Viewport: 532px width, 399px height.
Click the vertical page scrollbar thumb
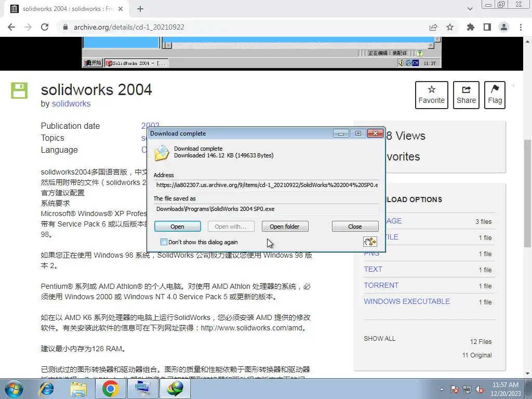(x=528, y=193)
